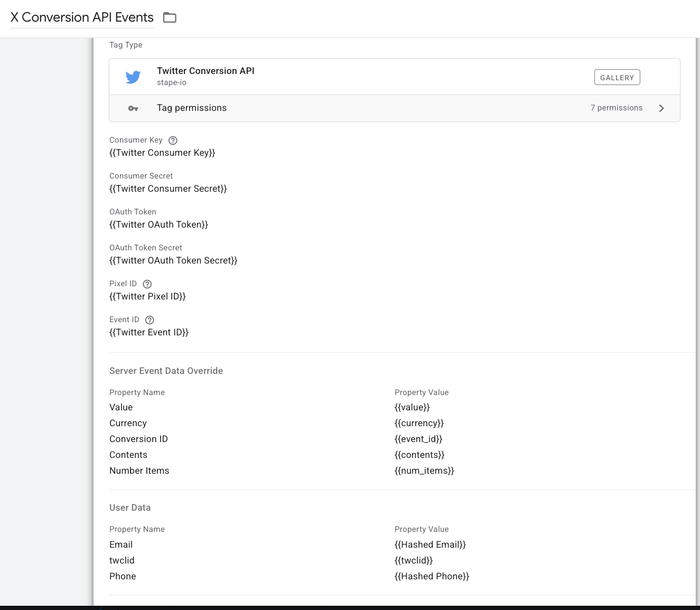Click the {{Twitter Consumer Secret}} value
The height and width of the screenshot is (610, 700).
pos(168,189)
